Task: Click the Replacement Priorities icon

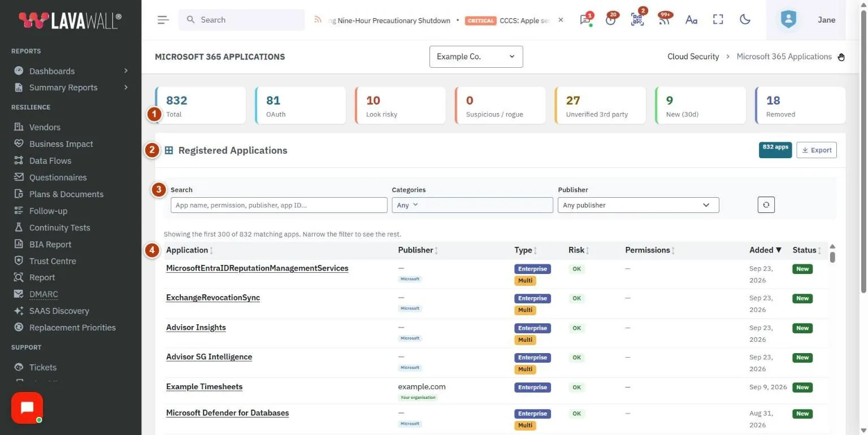Action: (19, 327)
